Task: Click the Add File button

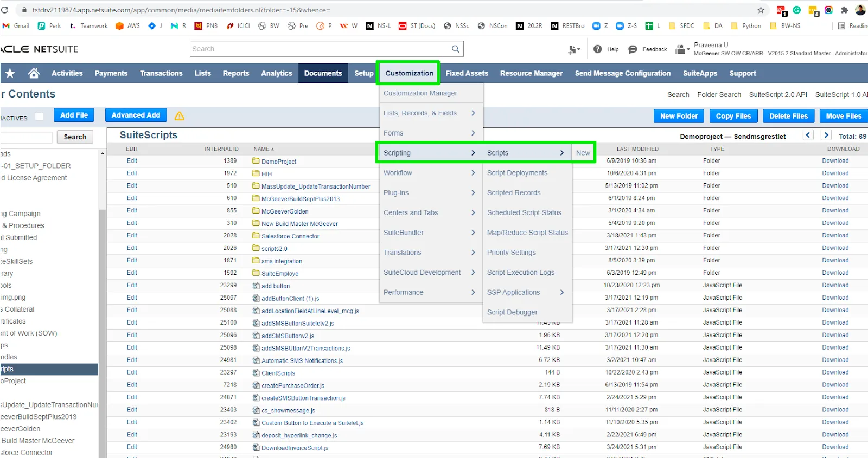Action: 74,115
